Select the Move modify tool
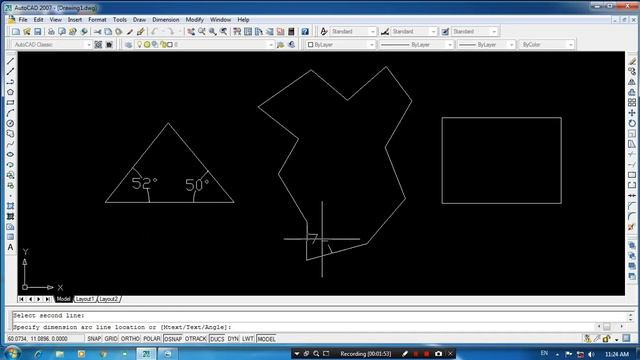This screenshot has height=360, width=640. click(x=632, y=113)
